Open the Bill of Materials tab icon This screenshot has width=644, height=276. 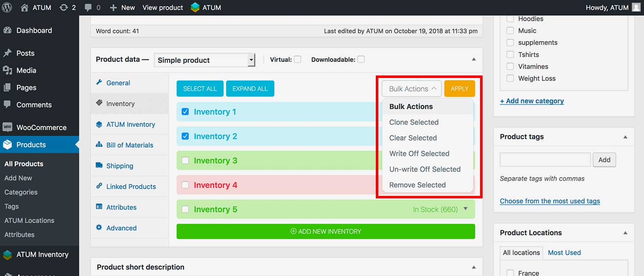(99, 145)
